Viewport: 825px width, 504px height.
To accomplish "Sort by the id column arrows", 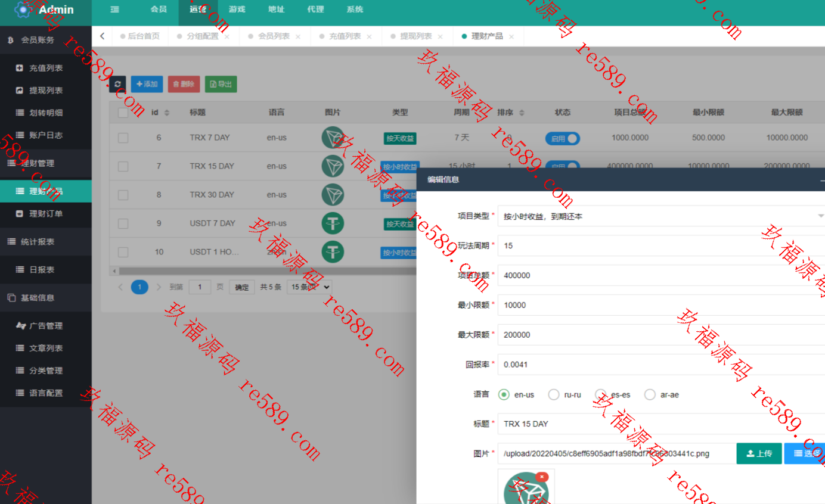I will coord(167,113).
